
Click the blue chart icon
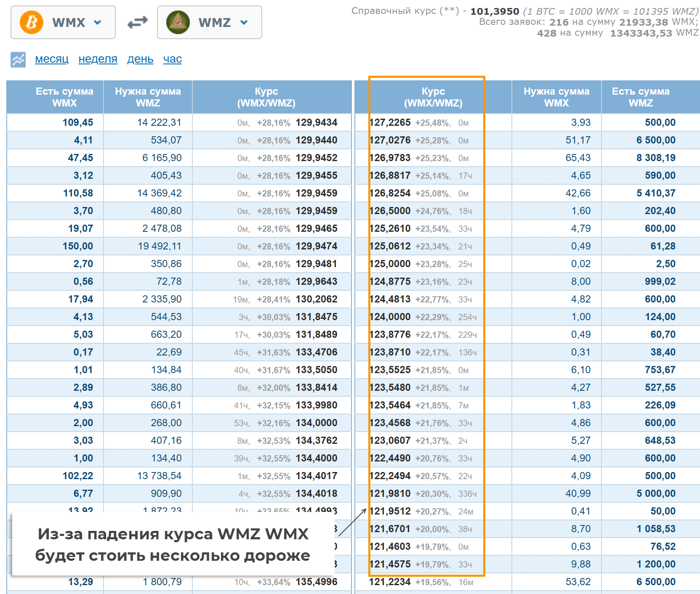tap(18, 60)
